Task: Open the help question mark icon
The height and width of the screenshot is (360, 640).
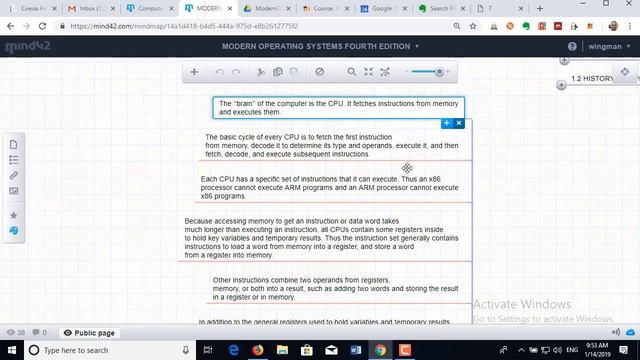Action: click(x=572, y=47)
